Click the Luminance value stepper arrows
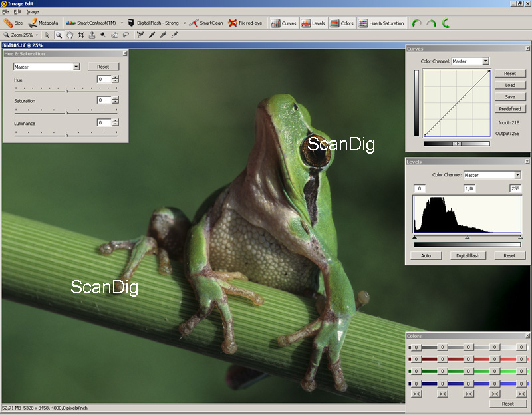Screen dimensions: 532x415 [x=116, y=122]
